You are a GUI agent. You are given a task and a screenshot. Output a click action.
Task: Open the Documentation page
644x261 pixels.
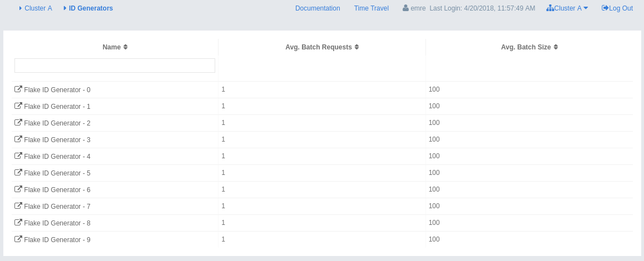318,8
